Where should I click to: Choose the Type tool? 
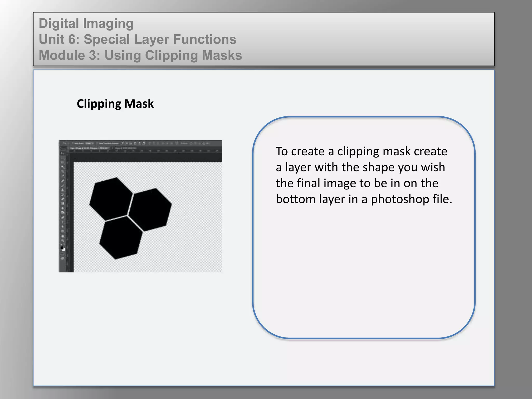click(x=63, y=222)
